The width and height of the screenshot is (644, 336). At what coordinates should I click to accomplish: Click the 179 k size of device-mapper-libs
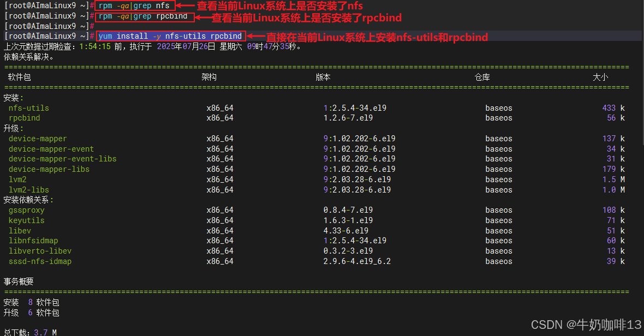pyautogui.click(x=613, y=169)
